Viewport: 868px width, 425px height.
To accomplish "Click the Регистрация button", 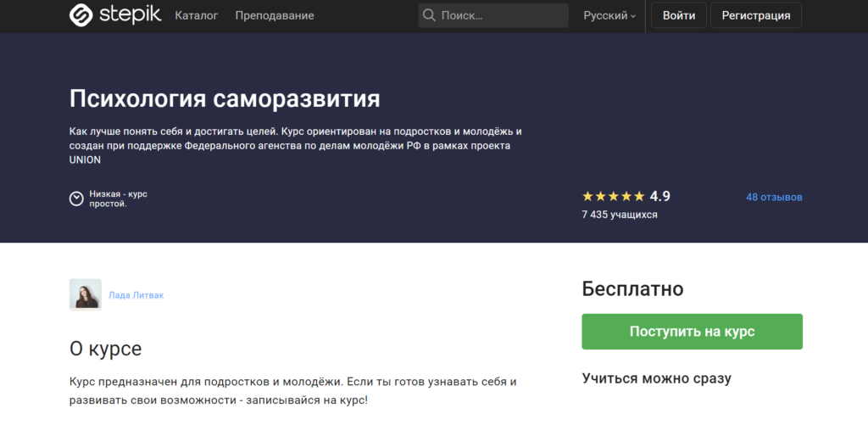I will click(755, 15).
